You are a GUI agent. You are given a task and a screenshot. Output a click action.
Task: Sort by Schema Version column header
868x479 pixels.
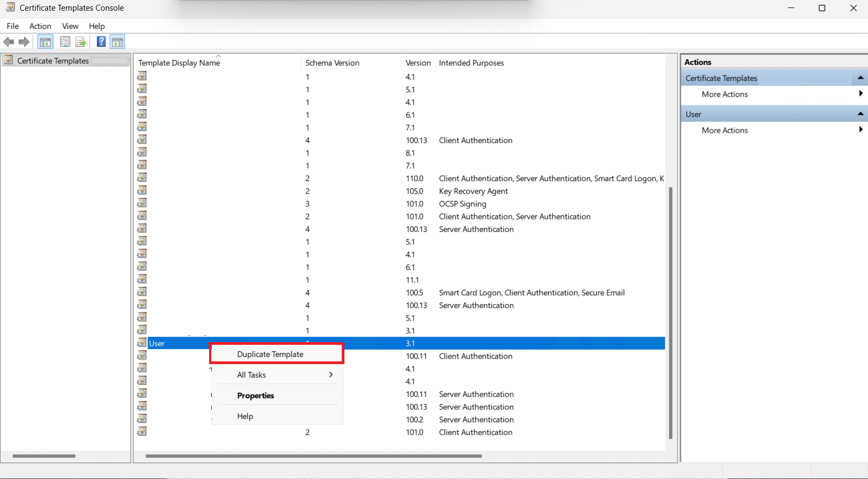point(332,63)
